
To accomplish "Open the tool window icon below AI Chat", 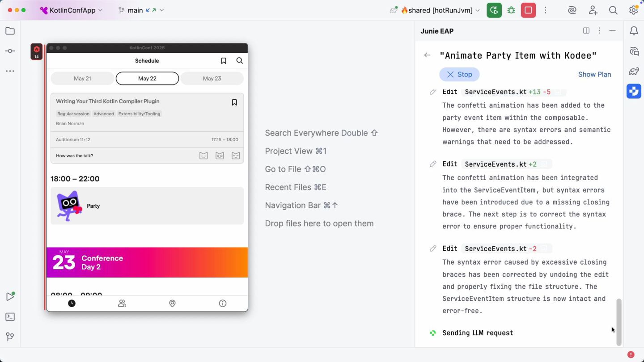I will pyautogui.click(x=634, y=72).
